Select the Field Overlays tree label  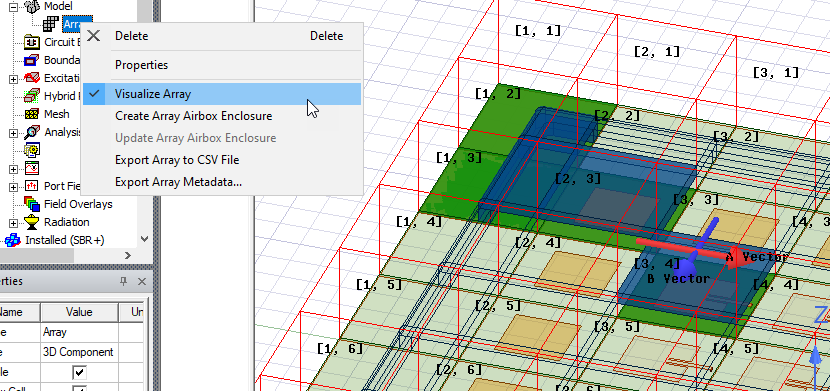pyautogui.click(x=78, y=204)
